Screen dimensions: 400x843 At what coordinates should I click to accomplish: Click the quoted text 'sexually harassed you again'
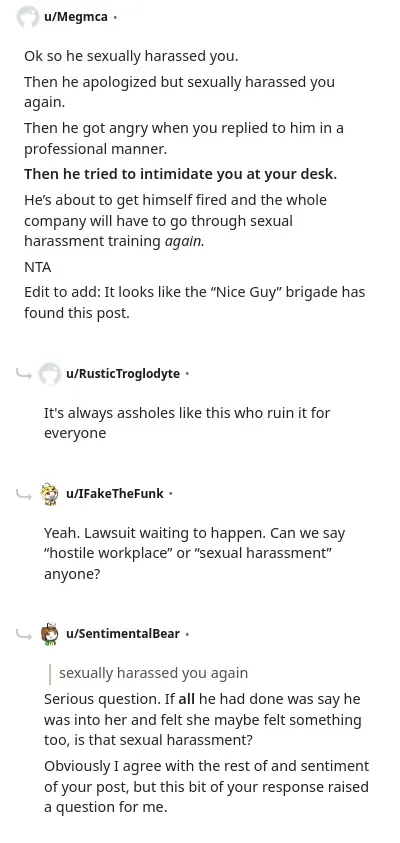click(x=153, y=673)
